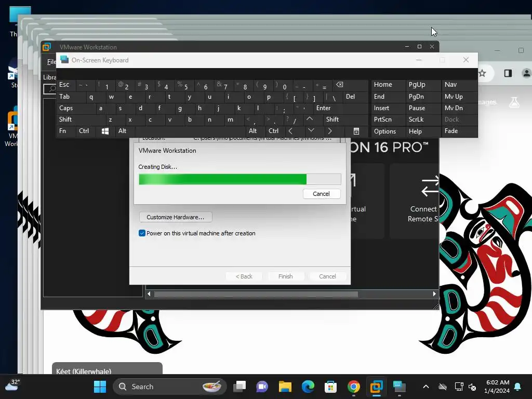The height and width of the screenshot is (399, 532).
Task: Click the taskbar Search box
Action: click(170, 387)
